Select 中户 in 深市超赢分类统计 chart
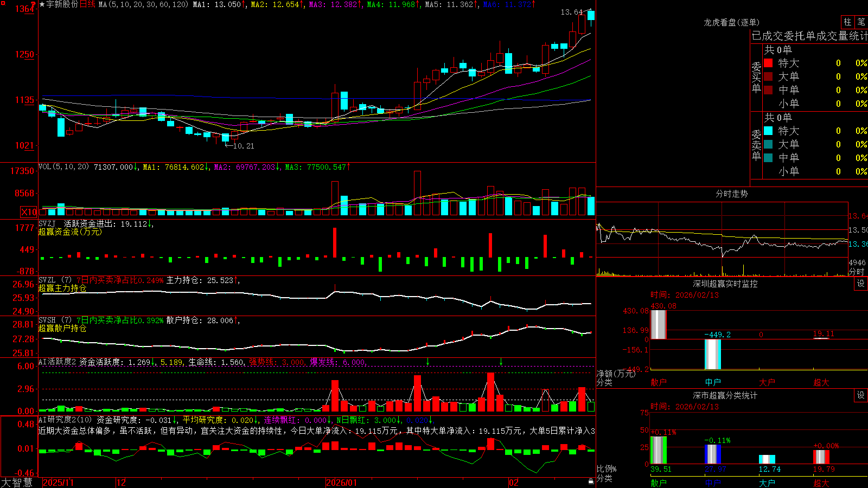 [713, 483]
